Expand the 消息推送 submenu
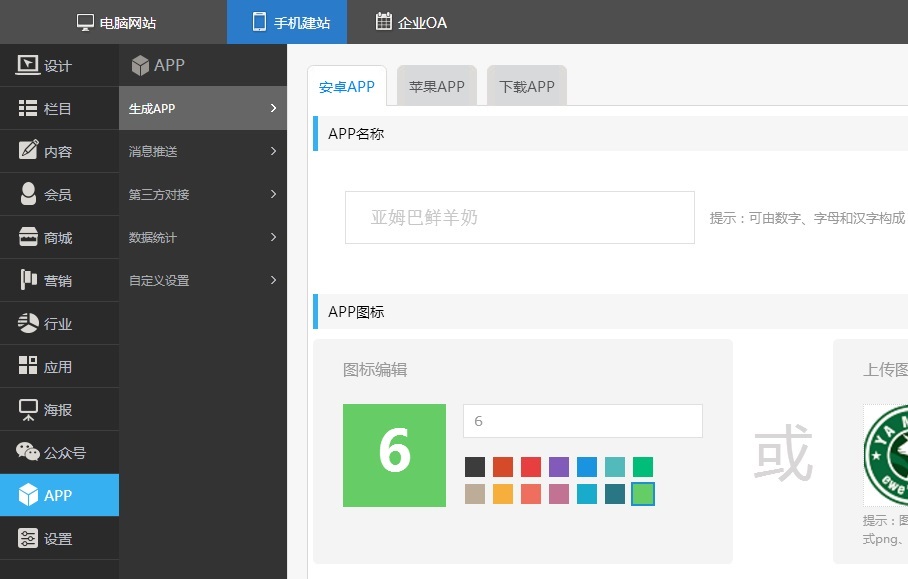The height and width of the screenshot is (579, 908). (x=202, y=152)
